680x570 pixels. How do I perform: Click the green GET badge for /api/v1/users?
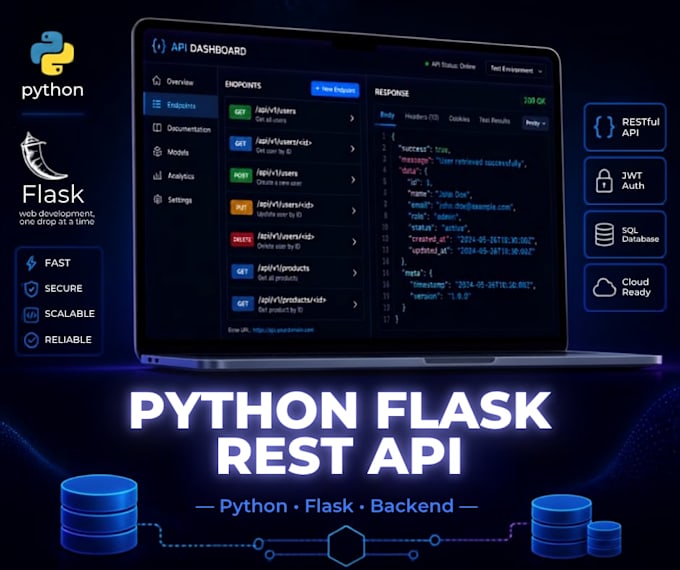240,112
